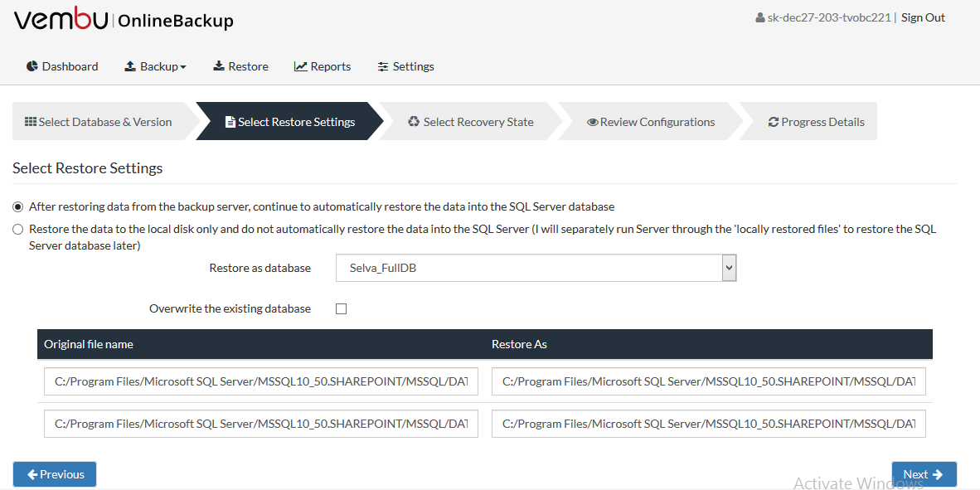
Task: Open the Dashboard menu item
Action: (x=62, y=66)
